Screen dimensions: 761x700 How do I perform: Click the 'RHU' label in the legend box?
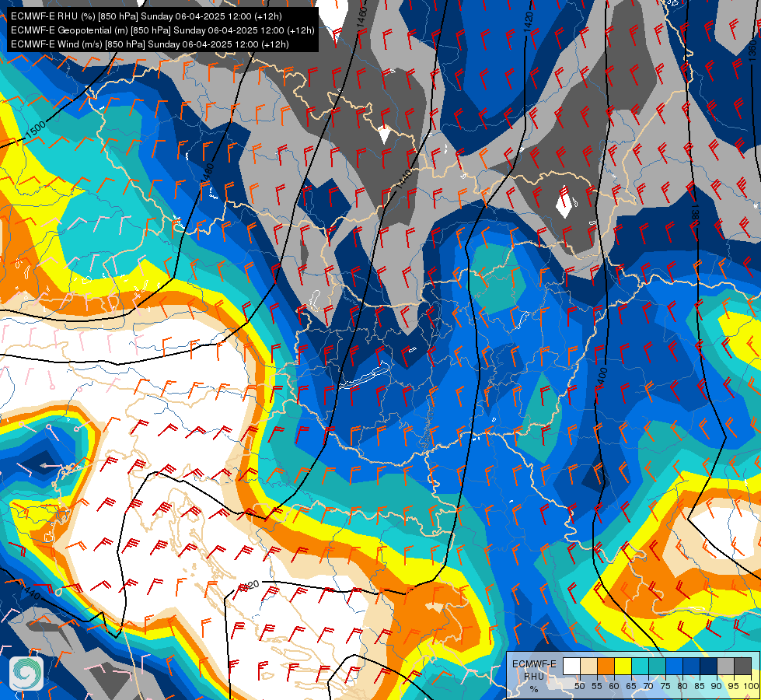point(534,676)
